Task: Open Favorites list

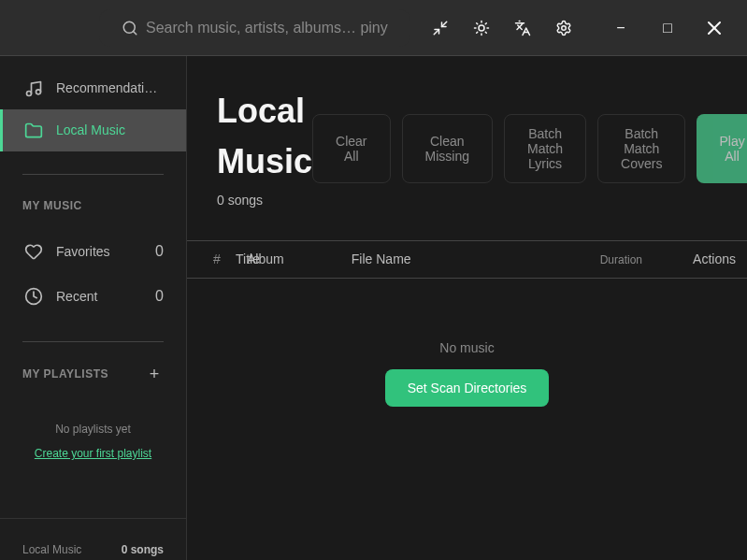Action: pyautogui.click(x=93, y=251)
